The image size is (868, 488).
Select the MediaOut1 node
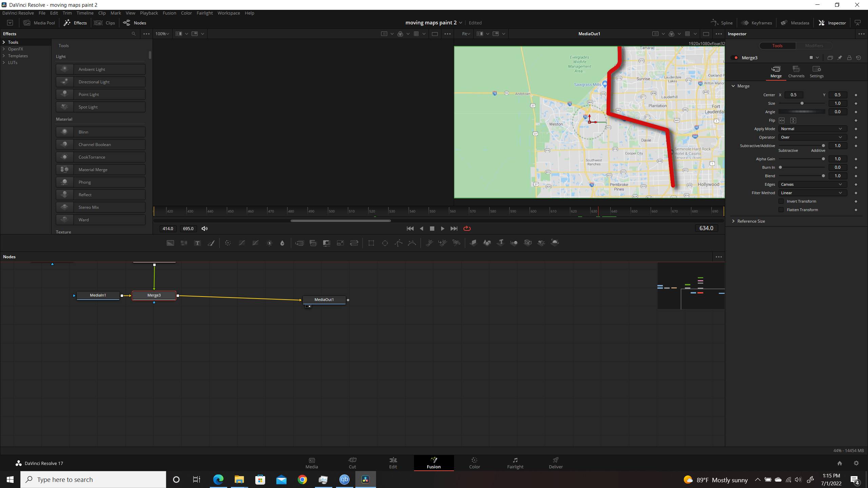[324, 300]
